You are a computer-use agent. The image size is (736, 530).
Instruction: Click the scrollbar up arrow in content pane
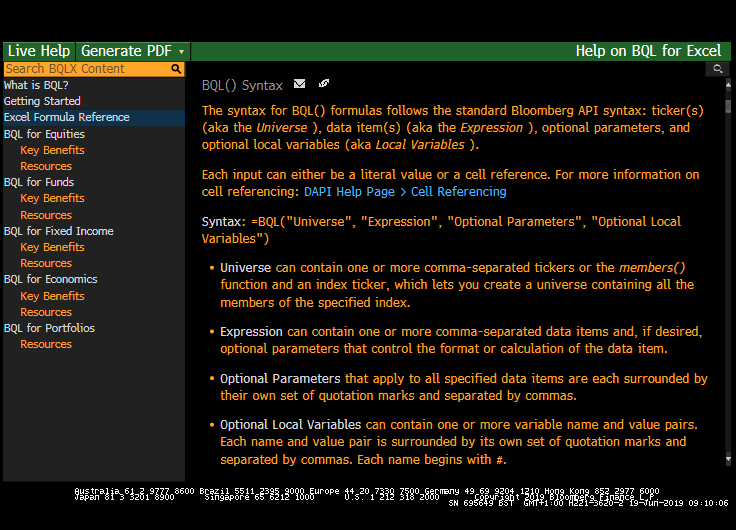(x=728, y=85)
